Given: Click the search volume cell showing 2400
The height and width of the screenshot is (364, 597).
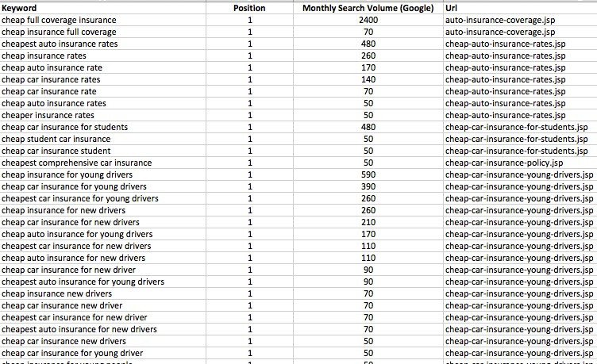Looking at the screenshot, I should [x=368, y=20].
